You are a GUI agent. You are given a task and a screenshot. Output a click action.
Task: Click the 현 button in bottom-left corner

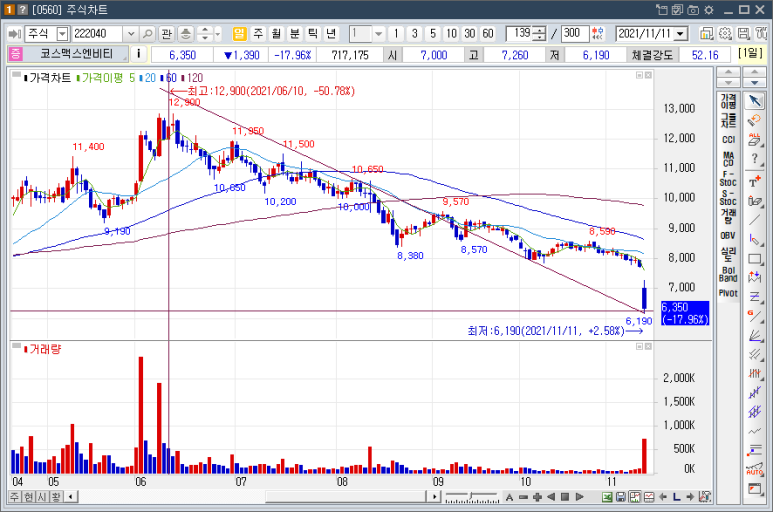coord(28,497)
